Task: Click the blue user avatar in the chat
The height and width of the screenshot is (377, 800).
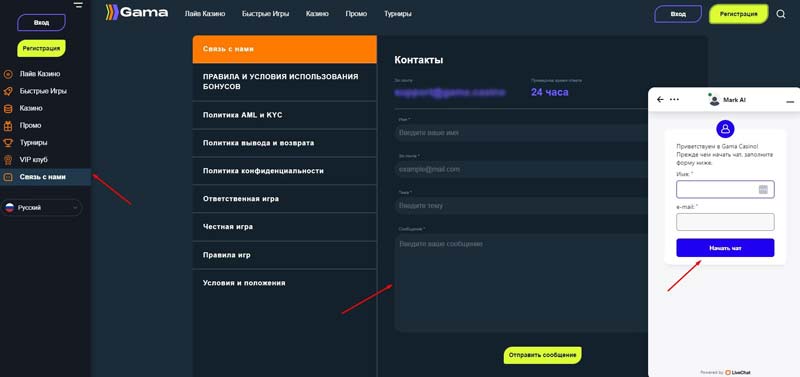Action: tap(725, 129)
